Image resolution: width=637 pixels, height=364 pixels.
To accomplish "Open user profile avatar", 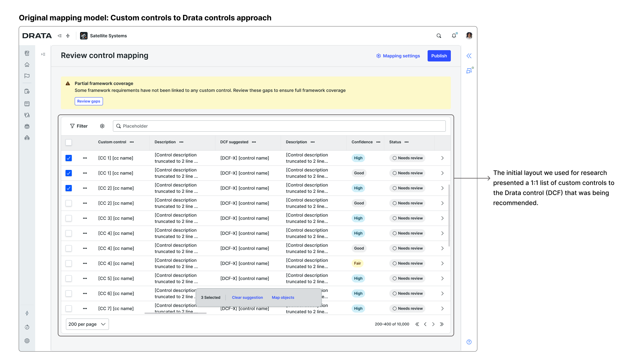I will [469, 36].
